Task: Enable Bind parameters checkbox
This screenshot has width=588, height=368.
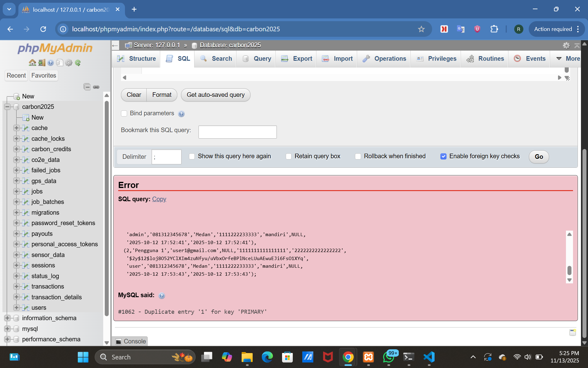Action: pos(124,113)
